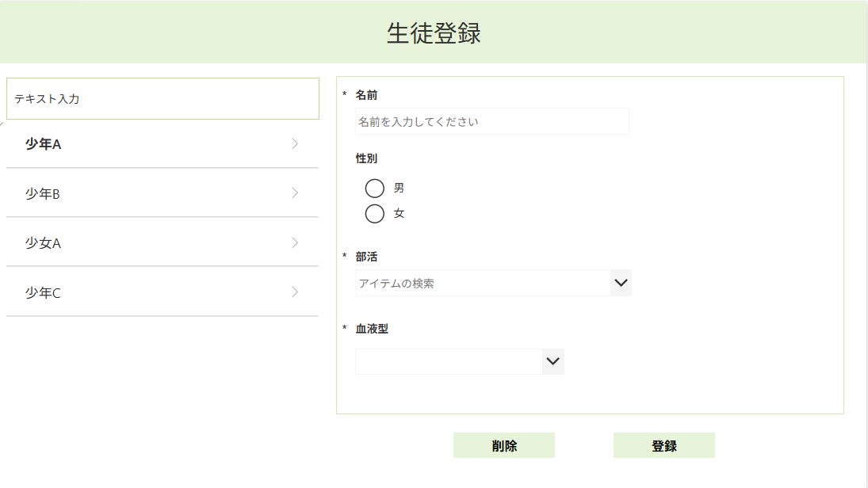Viewport: 868px width, 488px height.
Task: Select the 少年B list entry
Action: [163, 193]
